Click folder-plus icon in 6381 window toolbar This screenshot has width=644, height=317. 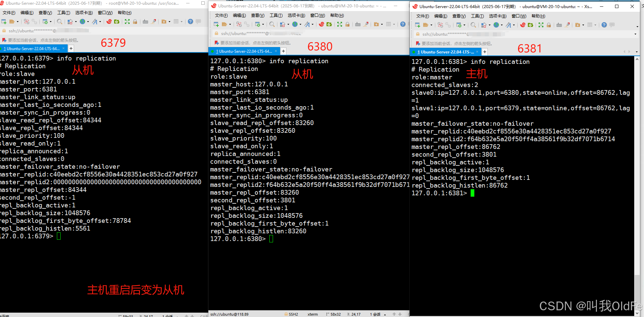(x=577, y=25)
